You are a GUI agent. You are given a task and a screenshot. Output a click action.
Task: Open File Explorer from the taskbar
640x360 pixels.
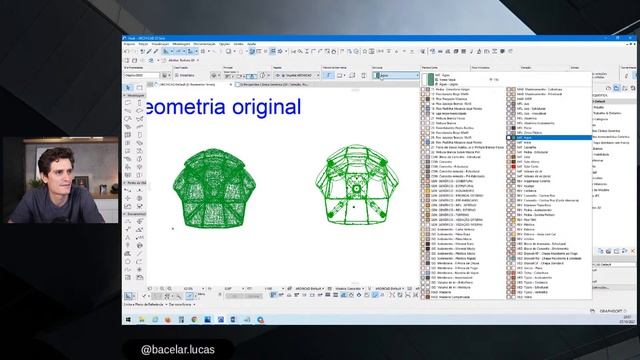pyautogui.click(x=141, y=320)
